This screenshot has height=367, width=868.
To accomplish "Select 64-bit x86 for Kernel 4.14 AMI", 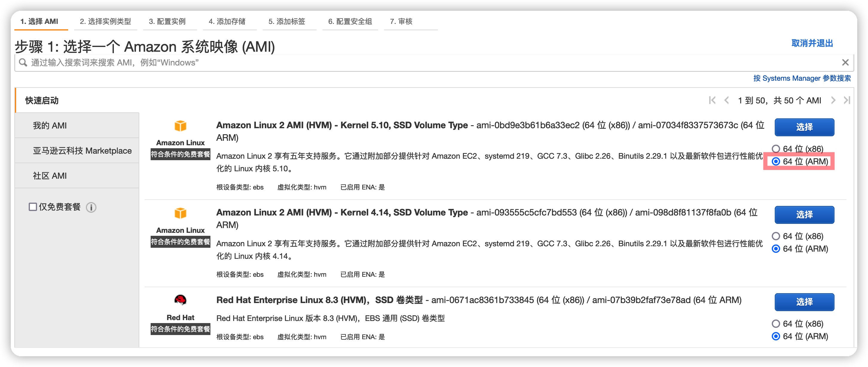I will [x=776, y=236].
